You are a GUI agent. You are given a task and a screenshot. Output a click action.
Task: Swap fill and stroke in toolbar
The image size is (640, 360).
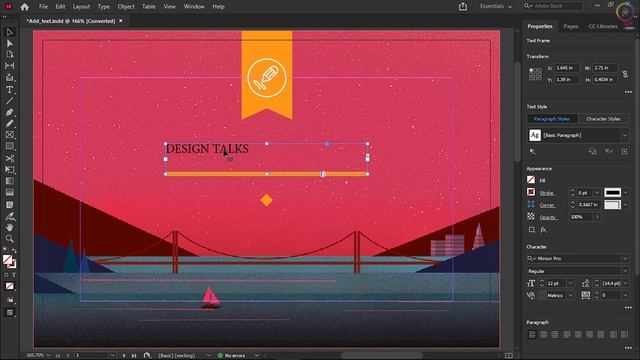coord(14,251)
